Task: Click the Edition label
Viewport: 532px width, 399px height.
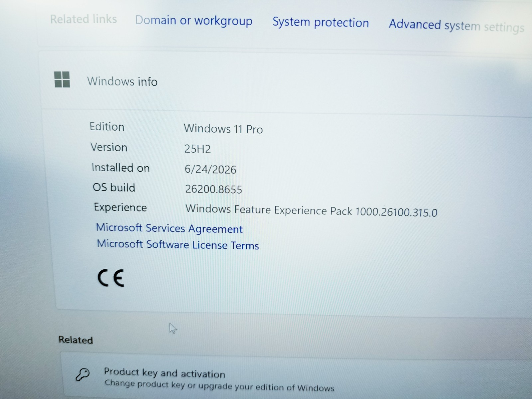Action: (x=107, y=127)
